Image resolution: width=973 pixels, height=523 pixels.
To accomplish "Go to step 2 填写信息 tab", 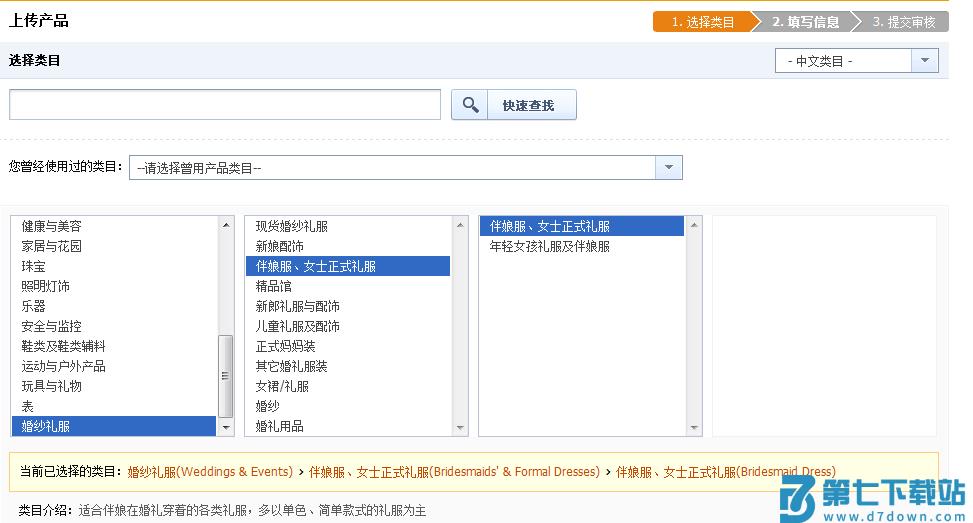I will [x=805, y=22].
